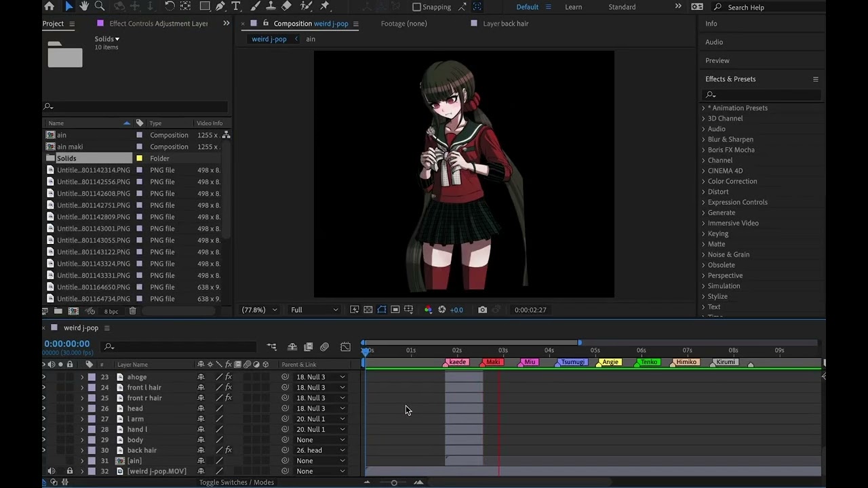The height and width of the screenshot is (488, 868).
Task: Select the Type text tool
Action: coord(236,6)
